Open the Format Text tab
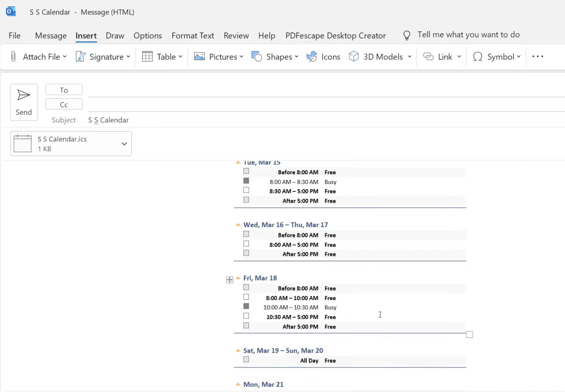This screenshot has width=565, height=392. pyautogui.click(x=193, y=35)
